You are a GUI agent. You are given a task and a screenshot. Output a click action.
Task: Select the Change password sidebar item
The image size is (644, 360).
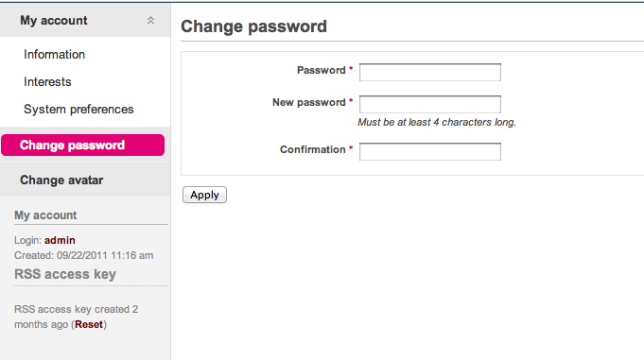(82, 145)
